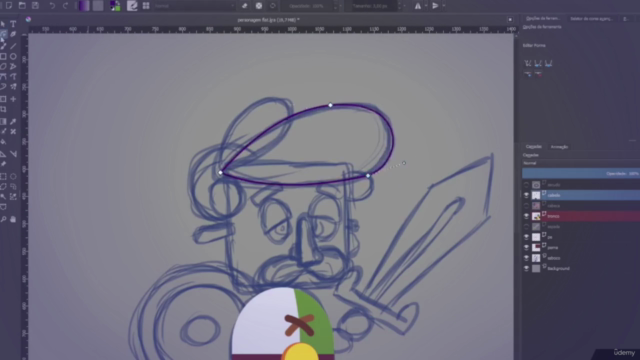Reload the original brush preset
The image size is (640, 360).
pos(273,6)
